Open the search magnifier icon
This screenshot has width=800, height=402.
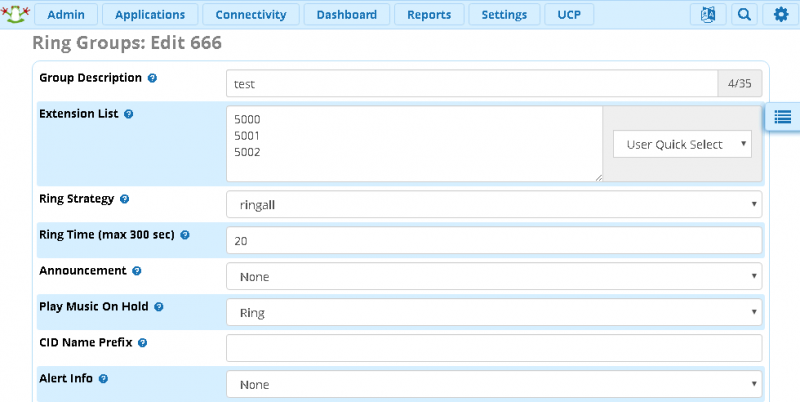click(744, 14)
